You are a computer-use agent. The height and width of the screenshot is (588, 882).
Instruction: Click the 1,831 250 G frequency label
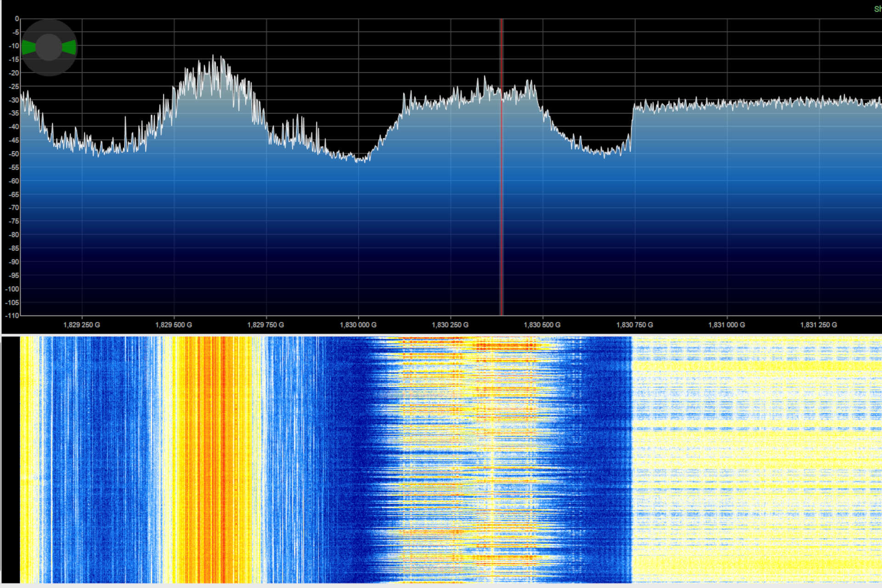tap(819, 325)
